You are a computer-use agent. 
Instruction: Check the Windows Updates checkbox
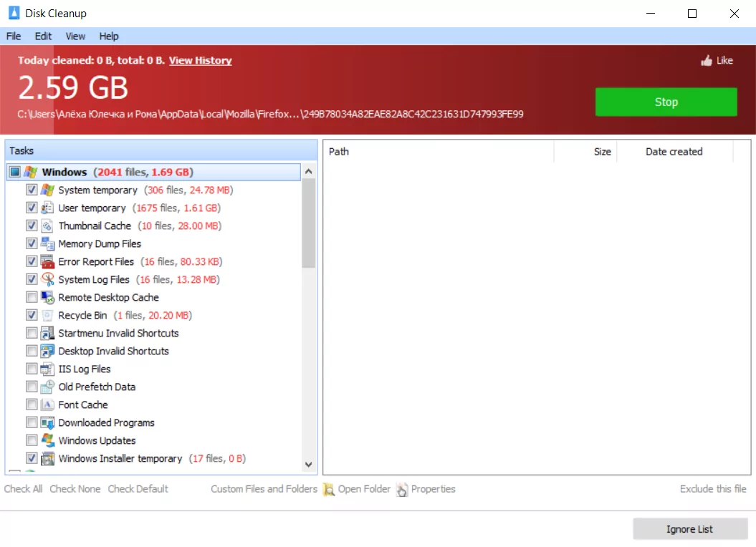point(32,440)
